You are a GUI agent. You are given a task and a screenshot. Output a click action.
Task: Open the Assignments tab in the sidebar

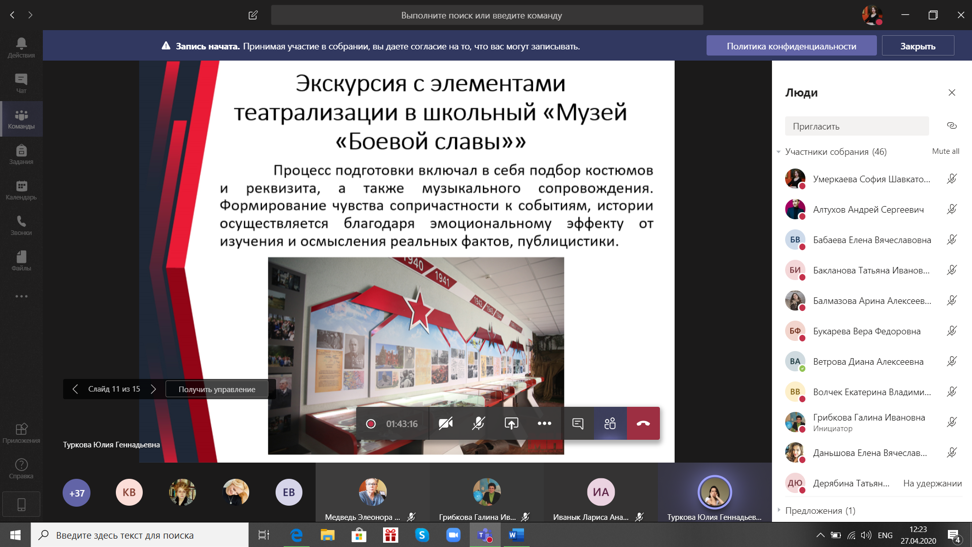pos(21,153)
